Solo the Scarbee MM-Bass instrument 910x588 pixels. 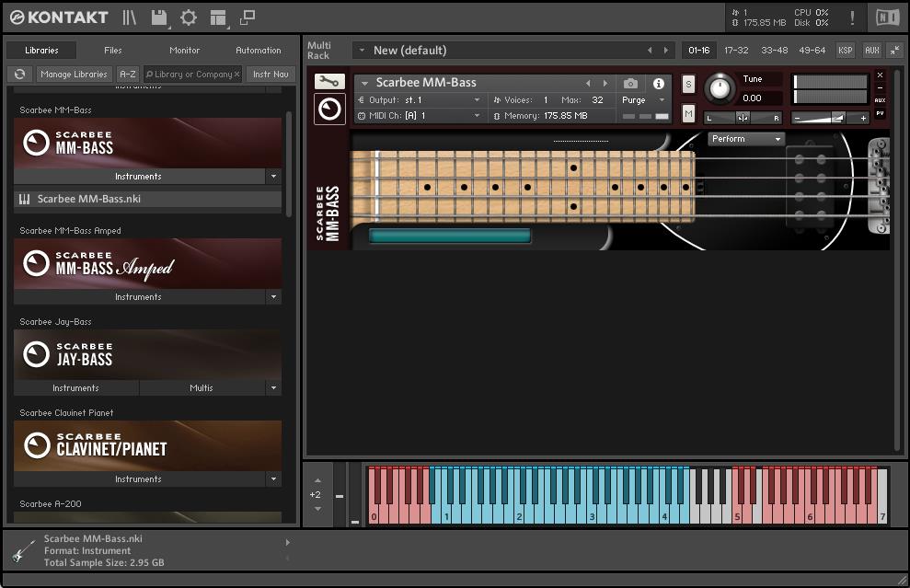(x=688, y=84)
